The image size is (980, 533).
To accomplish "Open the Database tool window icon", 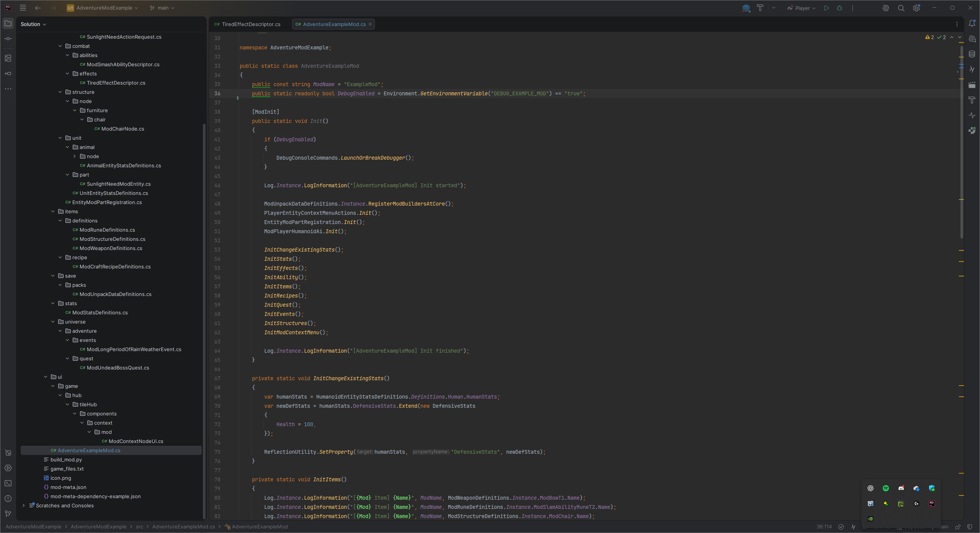I will tap(972, 54).
